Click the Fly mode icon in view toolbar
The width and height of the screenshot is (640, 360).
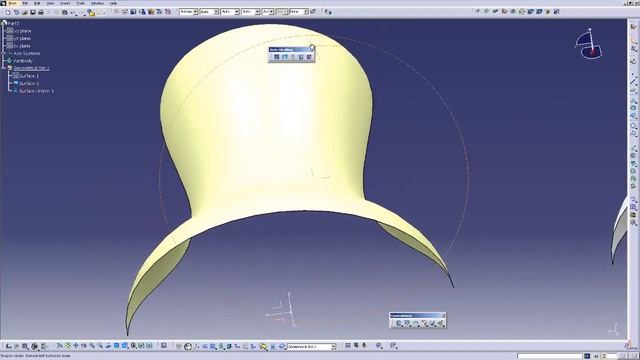pos(60,346)
